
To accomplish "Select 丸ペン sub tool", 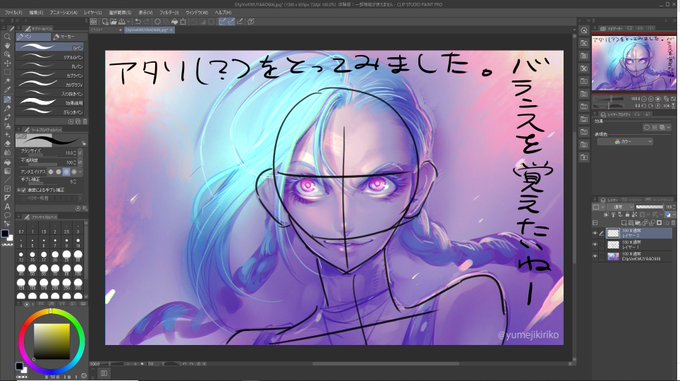I will (49, 66).
